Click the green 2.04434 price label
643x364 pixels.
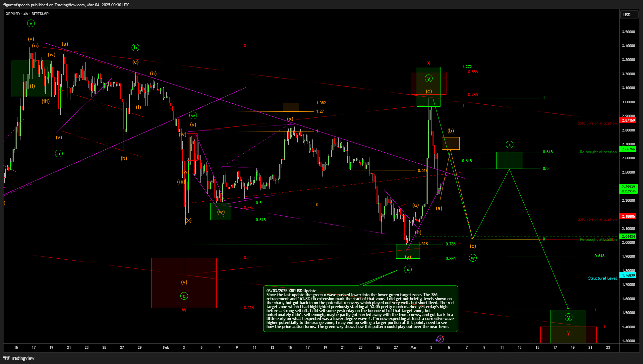pos(628,236)
